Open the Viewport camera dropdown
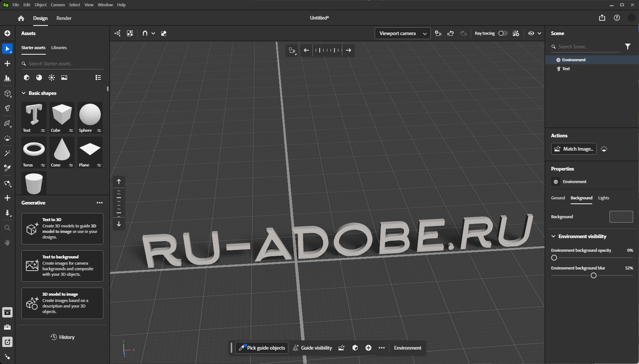639x364 pixels. [x=402, y=33]
